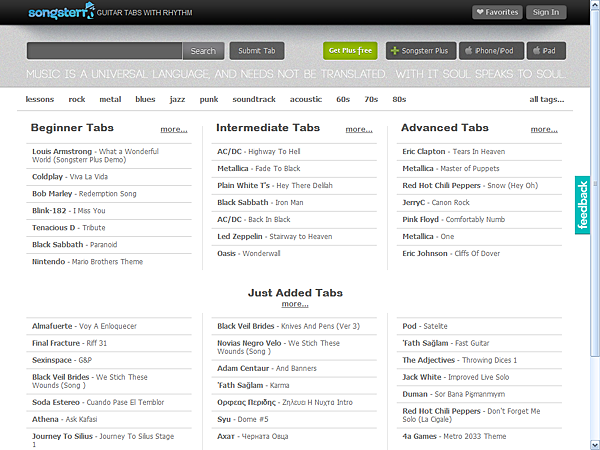600x450 pixels.
Task: Click the Search button
Action: click(x=203, y=51)
